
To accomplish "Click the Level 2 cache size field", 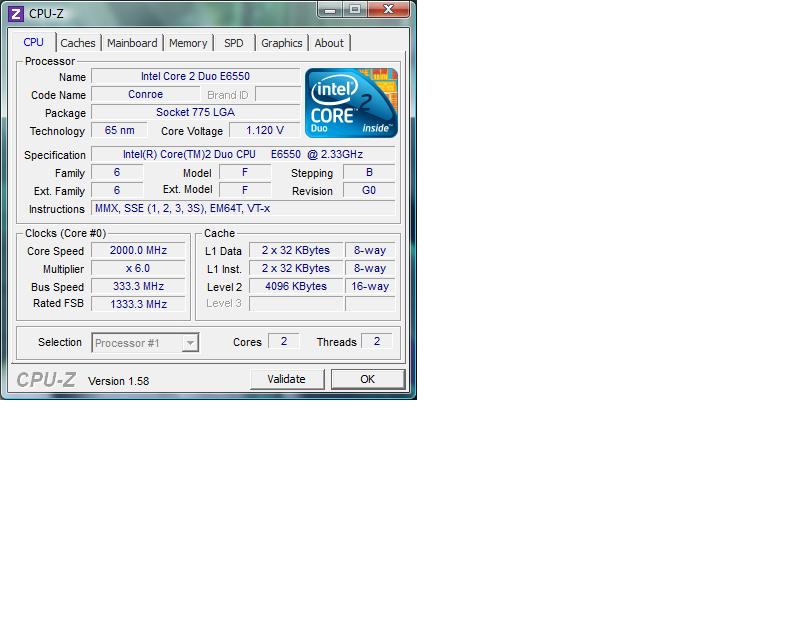I will tap(296, 287).
